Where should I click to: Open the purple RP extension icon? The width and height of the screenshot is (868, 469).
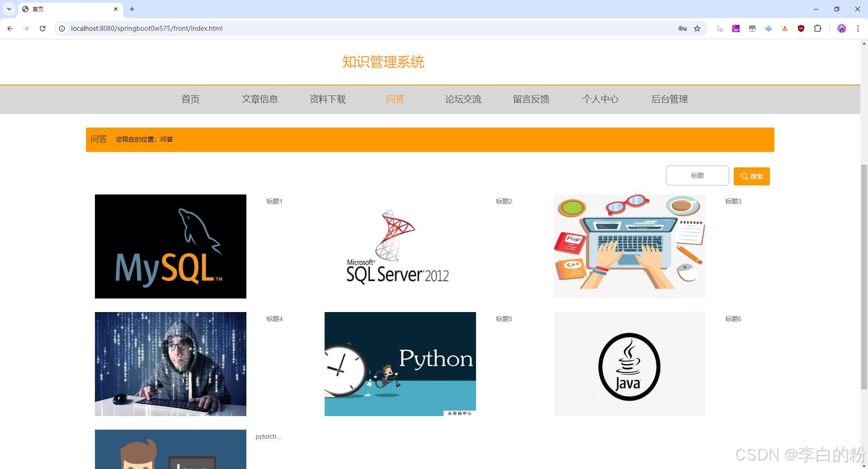[736, 28]
